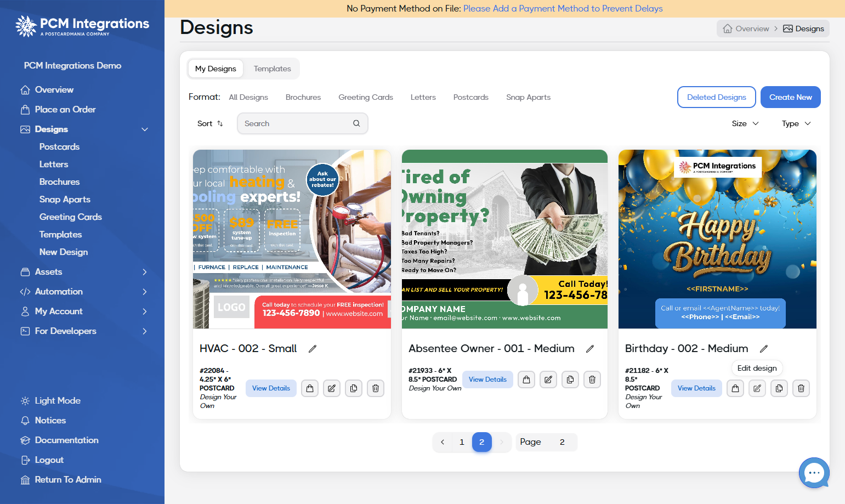The height and width of the screenshot is (504, 845).
Task: Expand the My Account sidebar section
Action: click(x=145, y=312)
